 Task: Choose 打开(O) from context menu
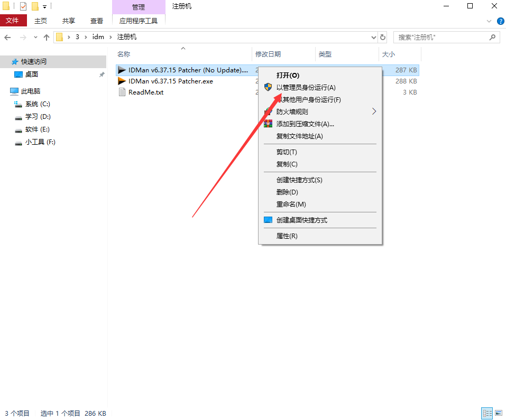tap(320, 76)
